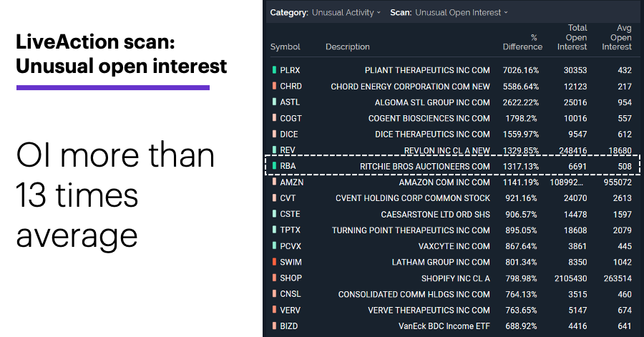Click the purple underline bar under title
The height and width of the screenshot is (337, 644).
(113, 87)
